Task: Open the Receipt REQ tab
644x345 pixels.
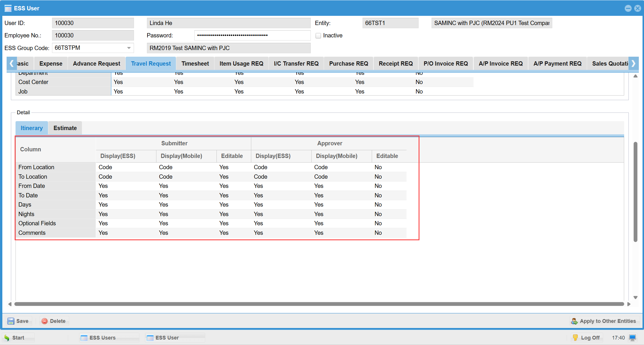Action: 396,64
